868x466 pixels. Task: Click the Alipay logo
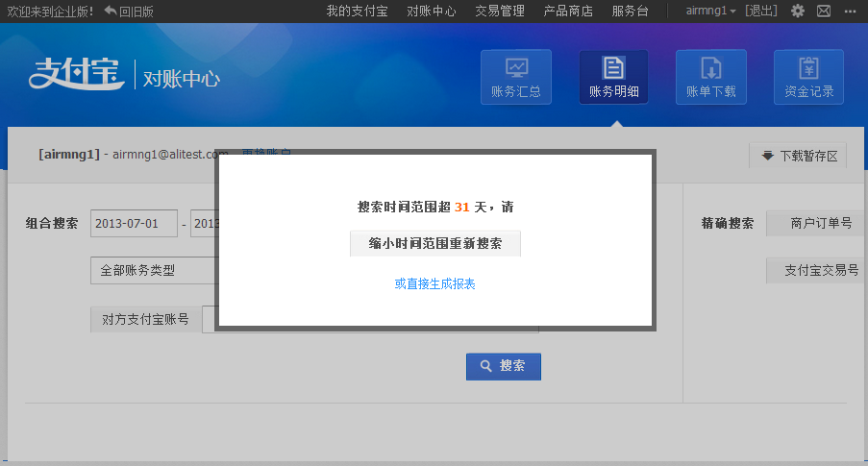(x=76, y=74)
